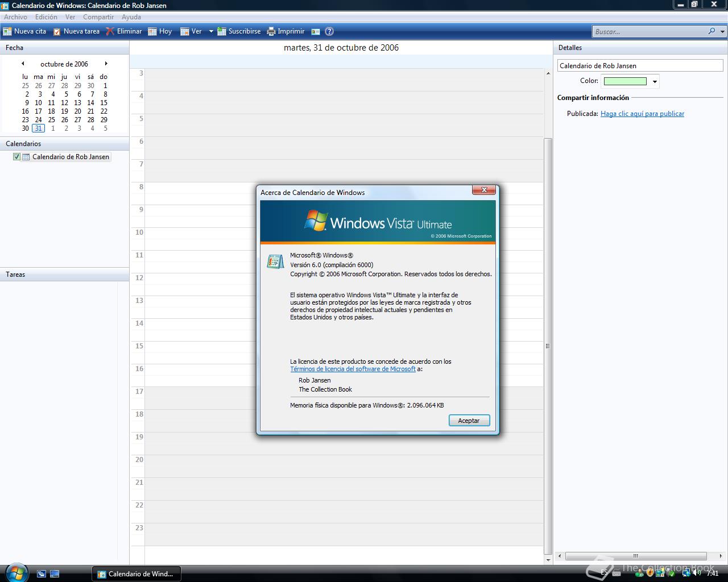This screenshot has height=582, width=728.
Task: Open the Color dropdown arrow
Action: click(x=655, y=81)
